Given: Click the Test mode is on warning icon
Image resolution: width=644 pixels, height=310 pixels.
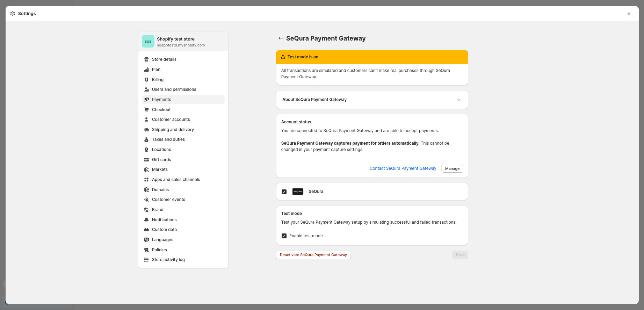Looking at the screenshot, I should coord(283,57).
